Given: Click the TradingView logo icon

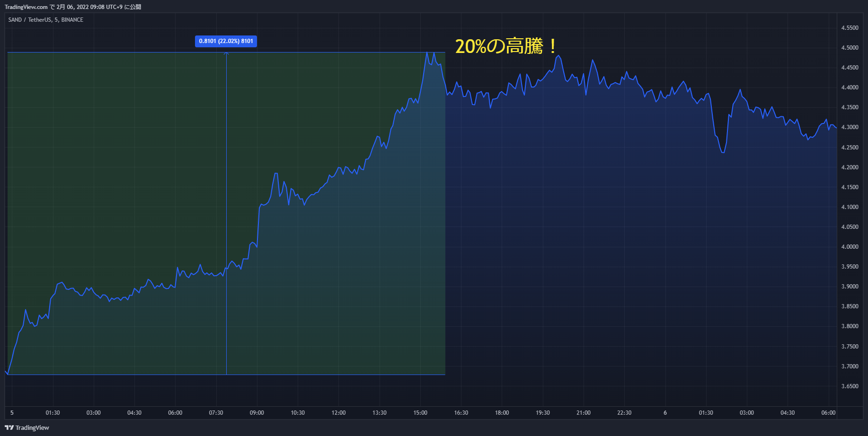Looking at the screenshot, I should [x=9, y=427].
